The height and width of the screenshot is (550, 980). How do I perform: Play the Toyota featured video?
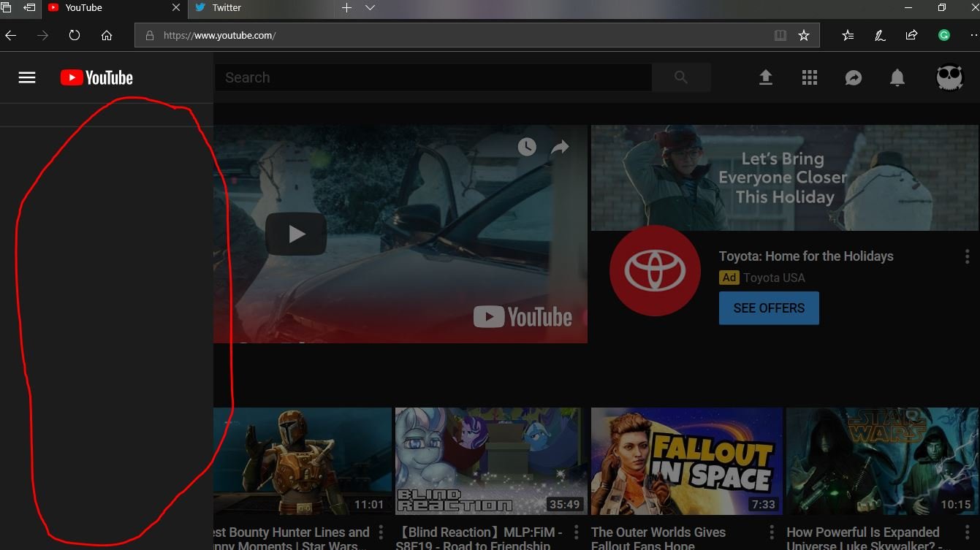(296, 234)
